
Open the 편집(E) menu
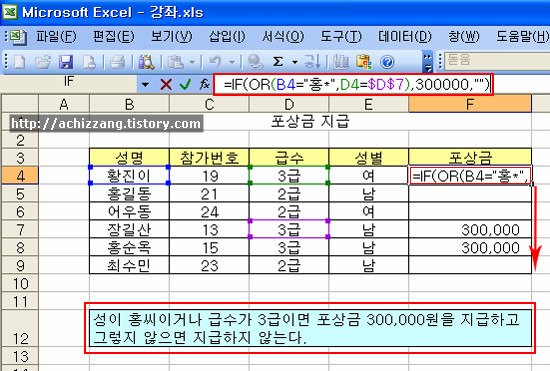tap(114, 36)
